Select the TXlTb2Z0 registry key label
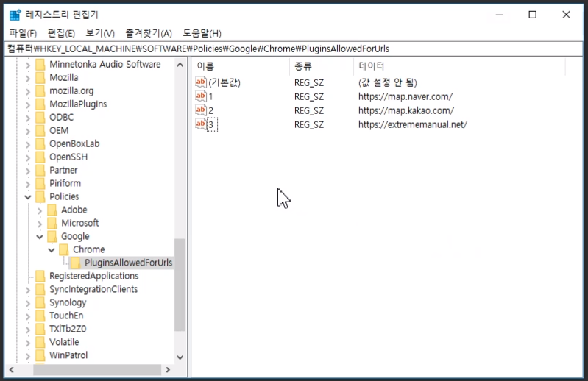The image size is (588, 381). [x=68, y=329]
